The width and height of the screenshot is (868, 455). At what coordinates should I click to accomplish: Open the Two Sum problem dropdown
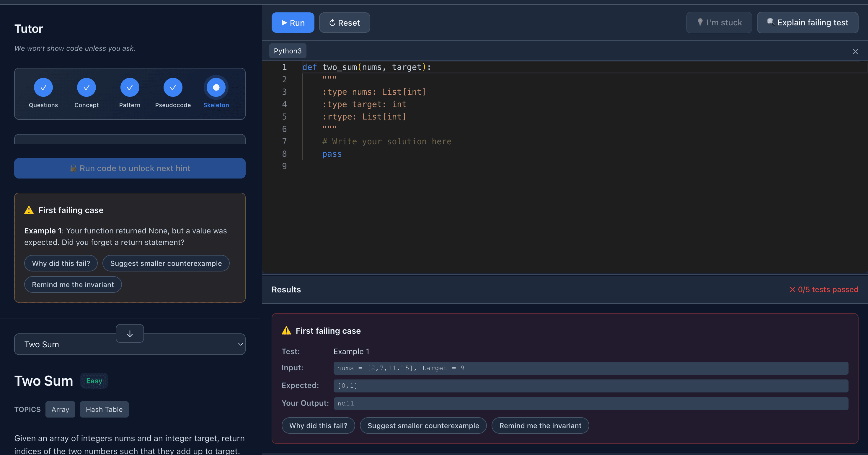[x=130, y=344]
